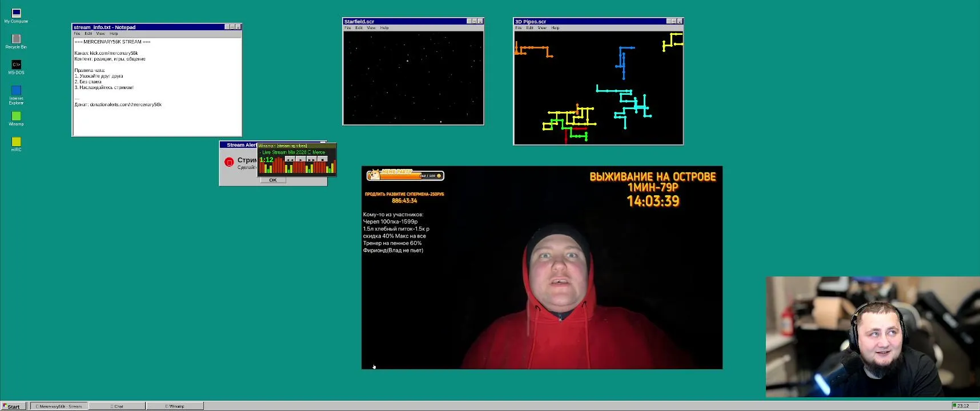Click the 'Кому-то из участников:' line
The image size is (980, 411).
click(393, 215)
